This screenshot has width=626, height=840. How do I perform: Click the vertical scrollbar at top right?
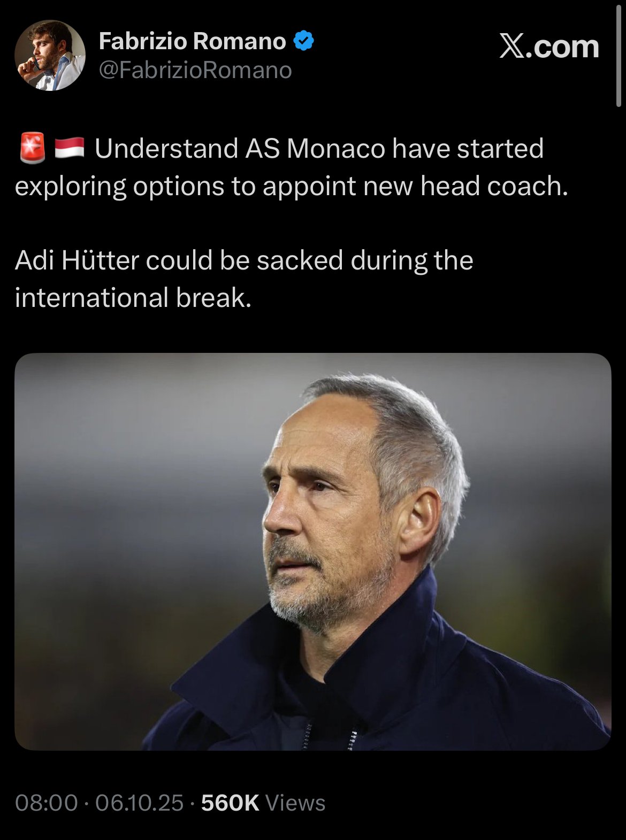[619, 53]
